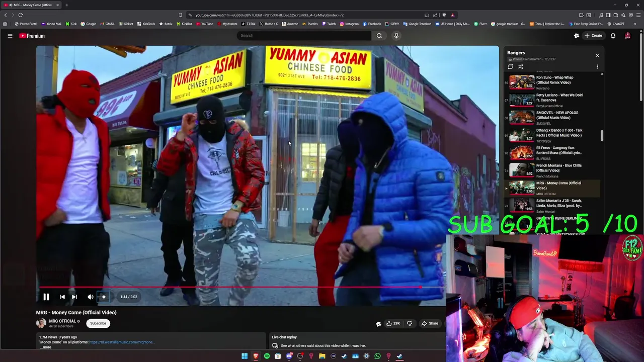Open the ChatGPT bookmark

pyautogui.click(x=616, y=24)
